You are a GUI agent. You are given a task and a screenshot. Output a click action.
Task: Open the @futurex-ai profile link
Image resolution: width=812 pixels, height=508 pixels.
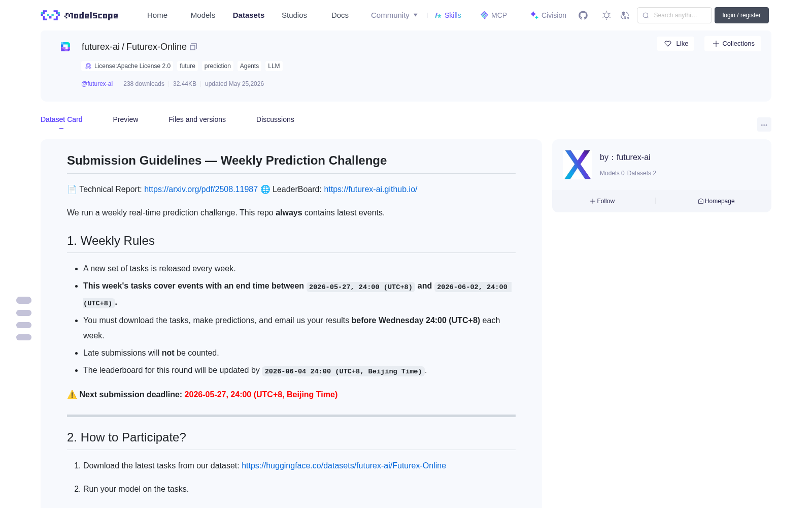click(x=97, y=84)
